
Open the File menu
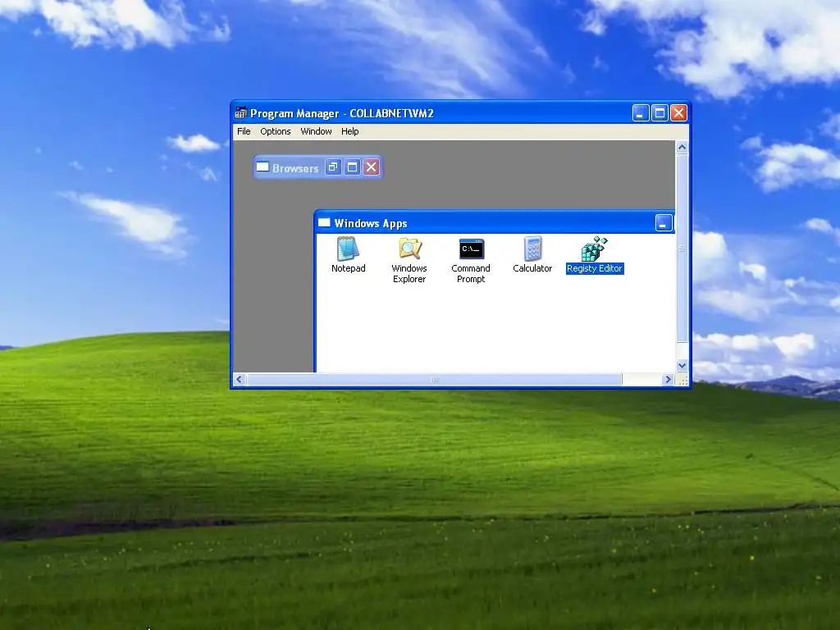pos(244,131)
